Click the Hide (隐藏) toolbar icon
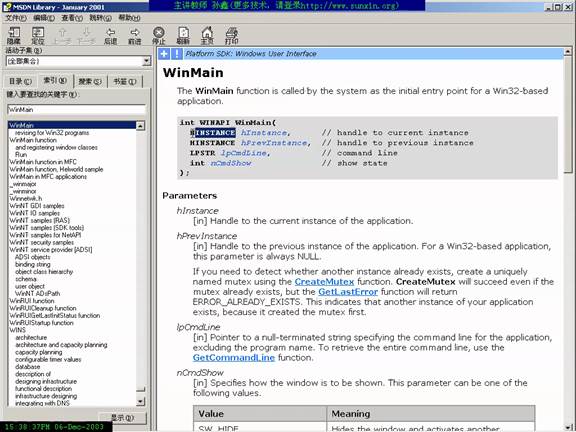This screenshot has width=576, height=432. click(14, 36)
